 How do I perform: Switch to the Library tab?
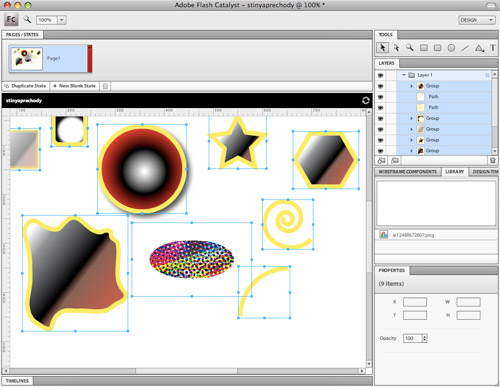455,172
